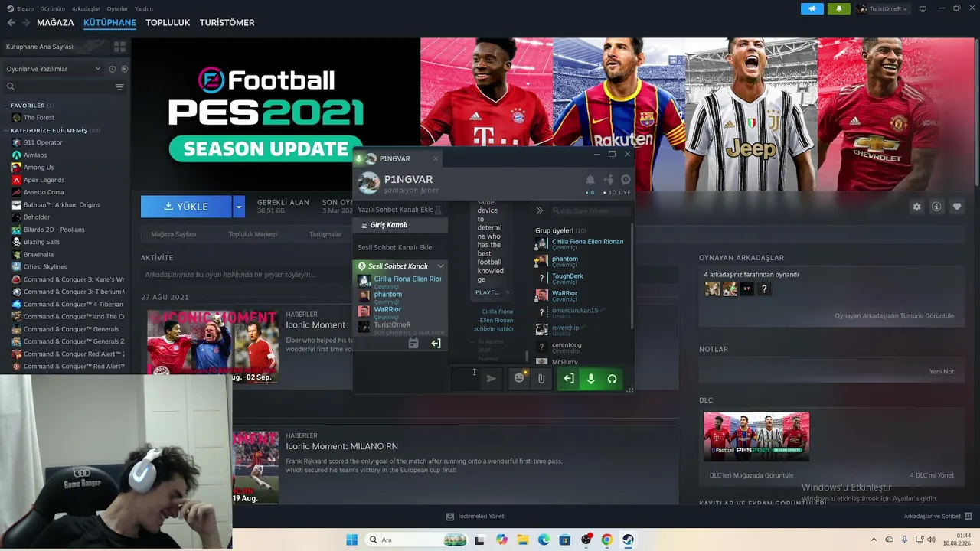This screenshot has height=551, width=980.
Task: Open Google Chrome from the taskbar
Action: pyautogui.click(x=606, y=540)
